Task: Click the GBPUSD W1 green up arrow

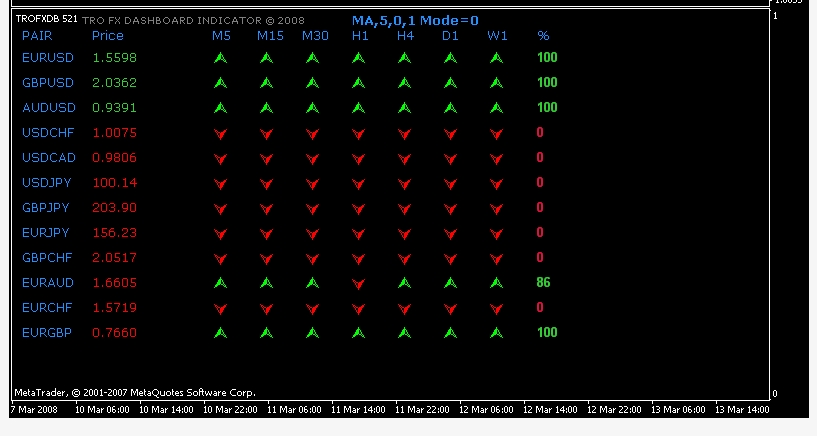Action: pyautogui.click(x=496, y=83)
